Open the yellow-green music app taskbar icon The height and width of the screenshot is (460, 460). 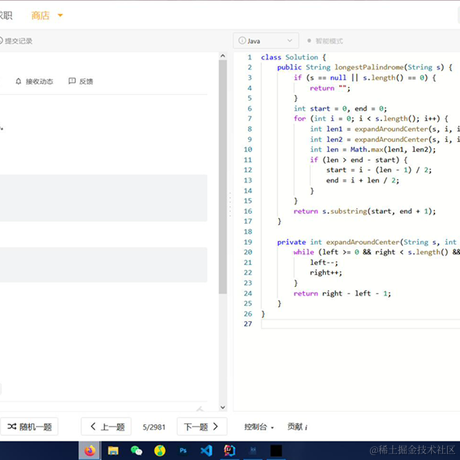click(160, 451)
